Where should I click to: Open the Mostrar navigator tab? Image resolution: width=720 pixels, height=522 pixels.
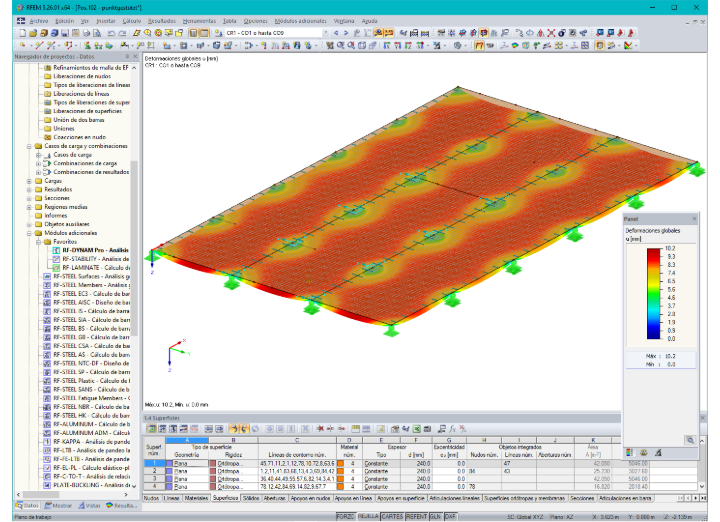[x=58, y=505]
